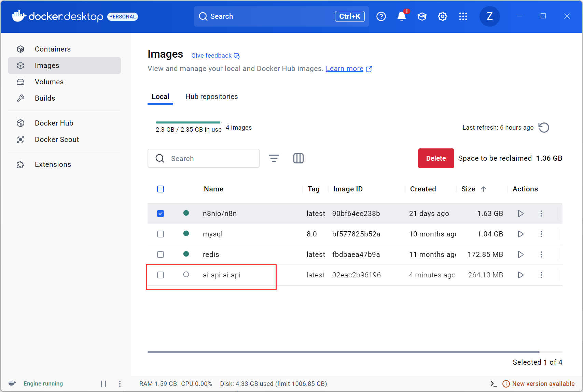Open the Learning center graduation cap icon
This screenshot has width=583, height=392.
(422, 16)
